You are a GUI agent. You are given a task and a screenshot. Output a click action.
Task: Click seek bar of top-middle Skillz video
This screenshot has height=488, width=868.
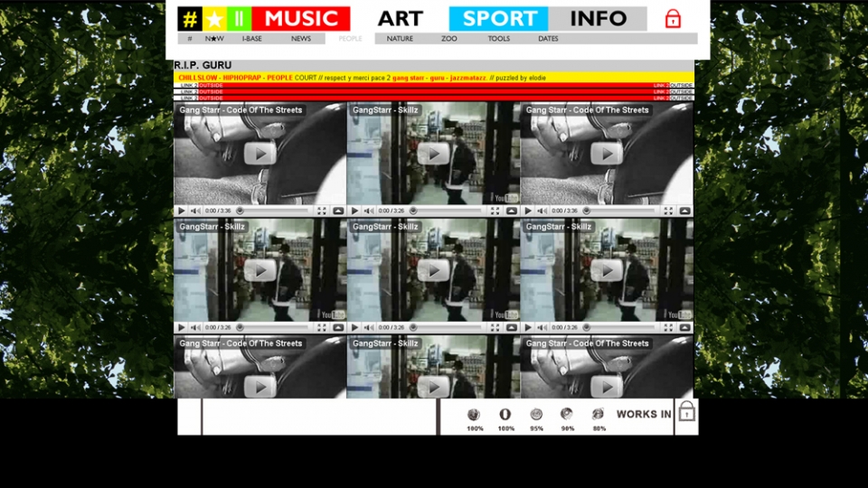pyautogui.click(x=452, y=211)
